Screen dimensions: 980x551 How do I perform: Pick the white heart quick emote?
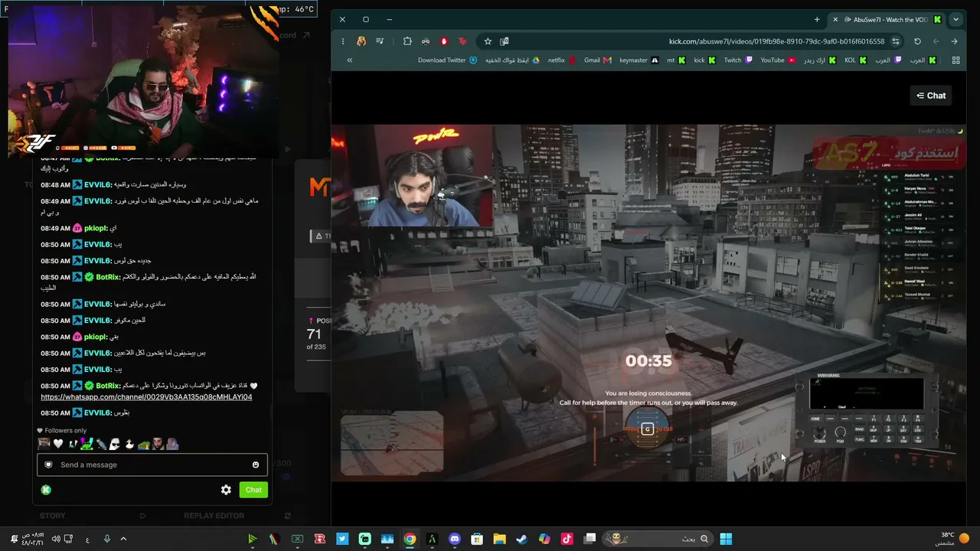pos(58,444)
